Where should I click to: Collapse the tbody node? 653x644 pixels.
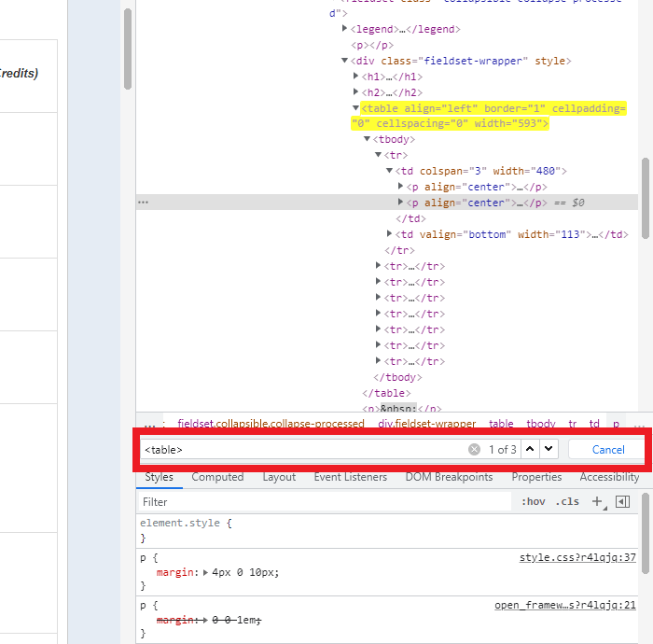point(367,139)
